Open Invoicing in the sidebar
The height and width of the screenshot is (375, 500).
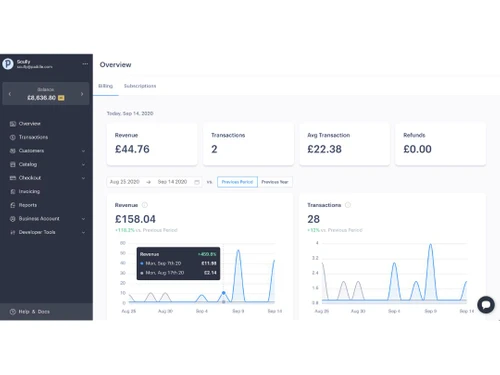pyautogui.click(x=29, y=192)
